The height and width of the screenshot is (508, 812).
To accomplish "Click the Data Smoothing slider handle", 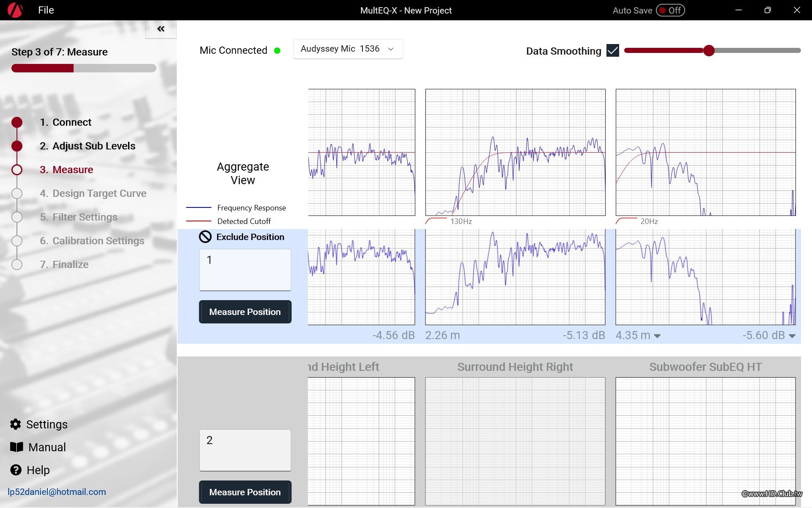I will coord(709,51).
